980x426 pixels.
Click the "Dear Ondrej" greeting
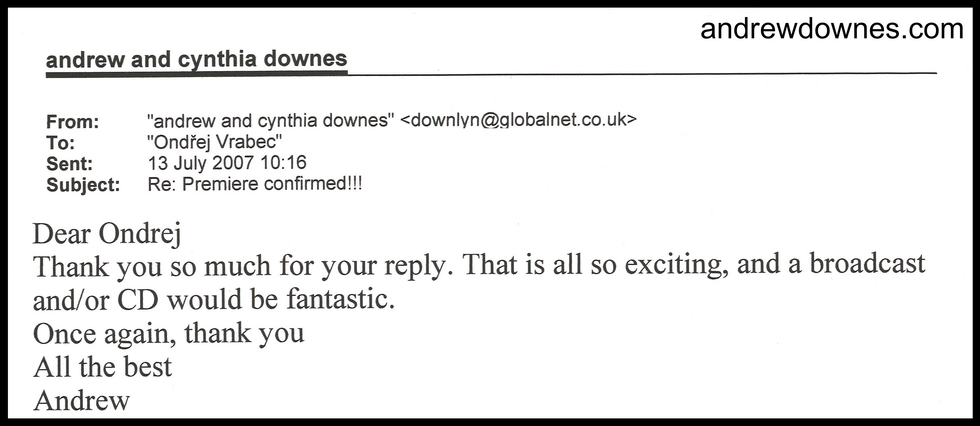pyautogui.click(x=107, y=233)
